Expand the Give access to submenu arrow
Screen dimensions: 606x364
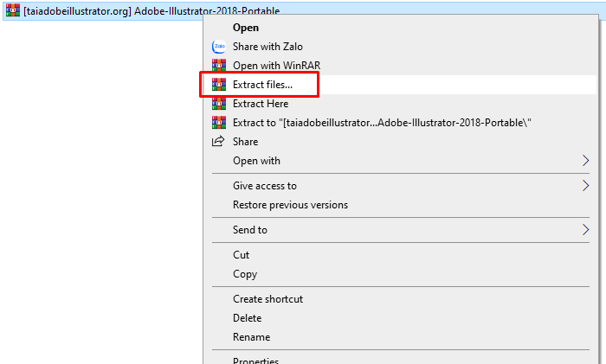click(585, 186)
